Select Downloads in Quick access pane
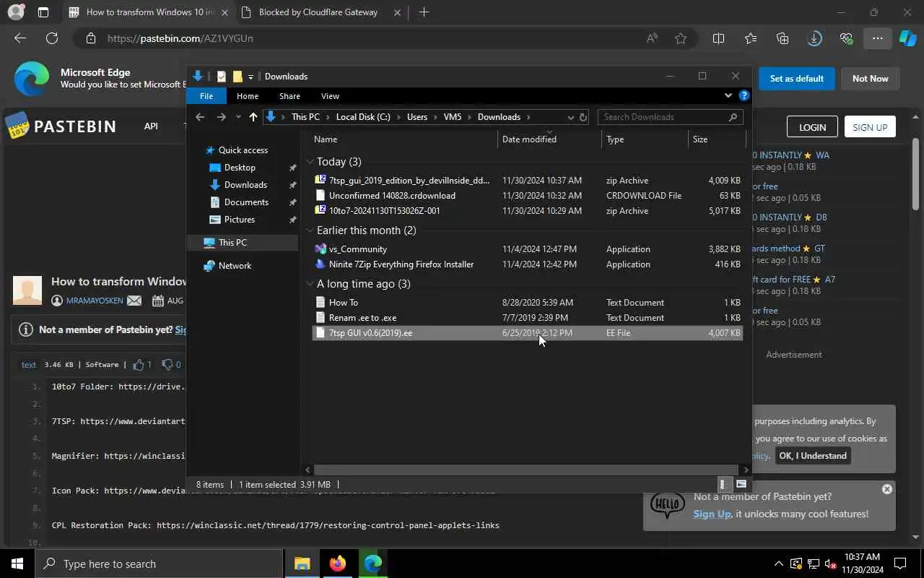 click(x=245, y=185)
